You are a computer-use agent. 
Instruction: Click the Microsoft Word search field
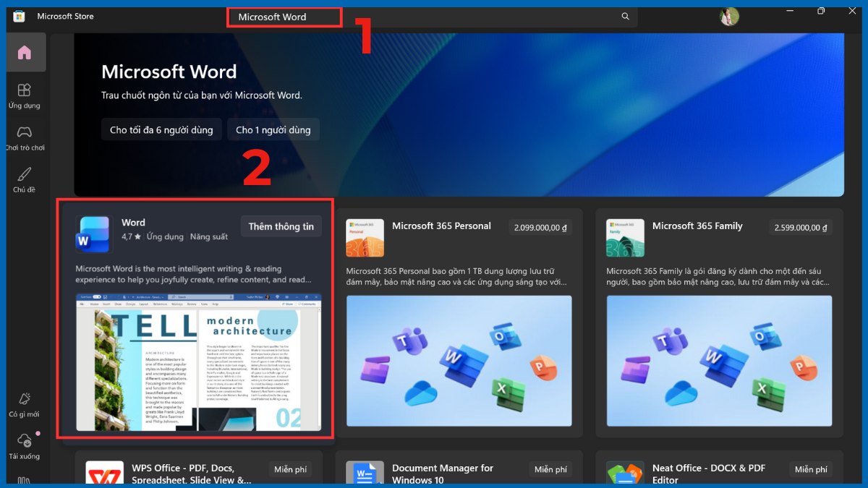tap(284, 16)
